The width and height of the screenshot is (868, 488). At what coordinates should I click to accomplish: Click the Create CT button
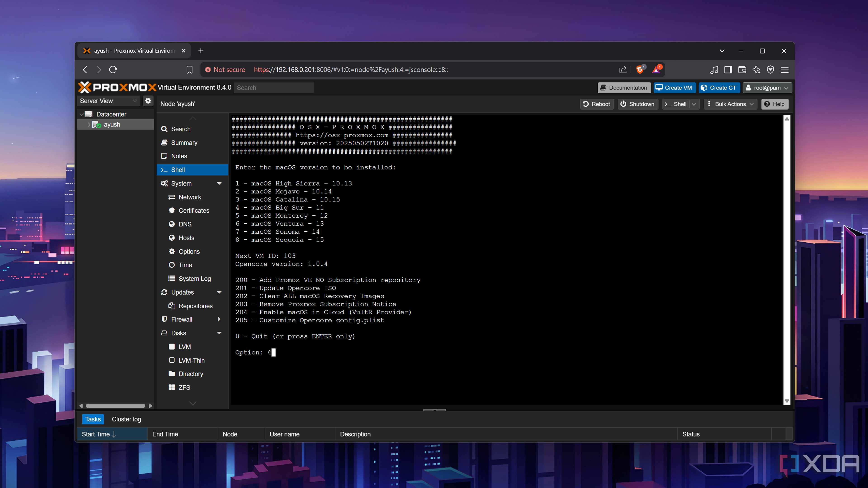[719, 88]
